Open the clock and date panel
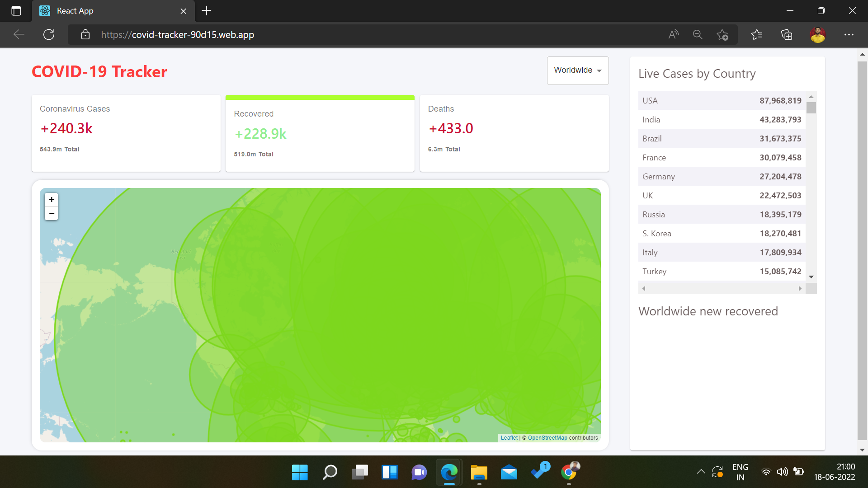 [x=835, y=472]
